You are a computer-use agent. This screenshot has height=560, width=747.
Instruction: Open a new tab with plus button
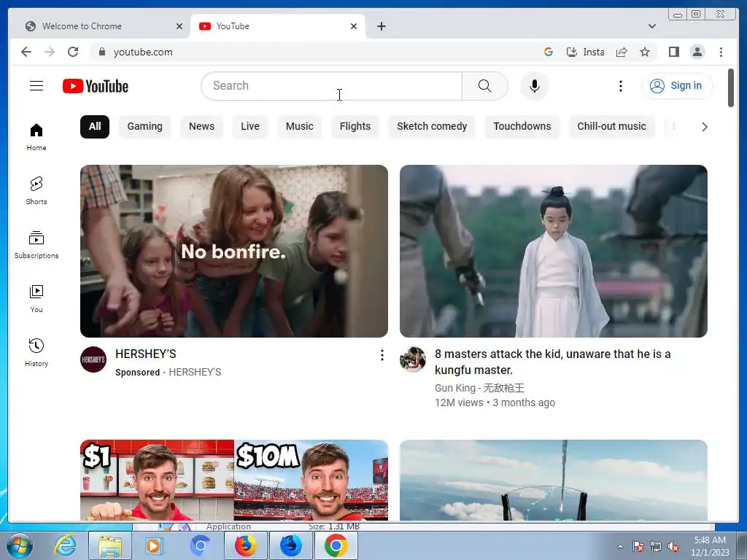381,26
